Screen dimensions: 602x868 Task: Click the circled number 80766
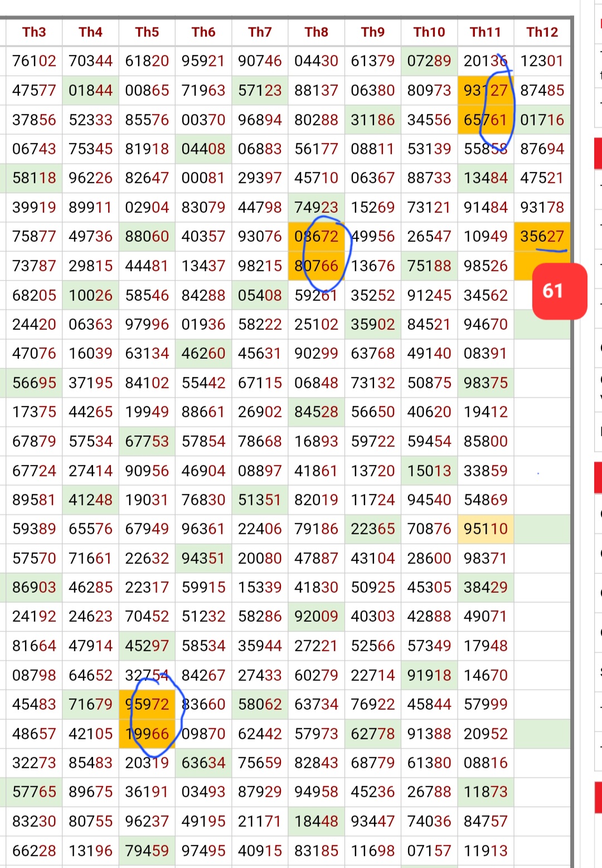click(x=316, y=265)
